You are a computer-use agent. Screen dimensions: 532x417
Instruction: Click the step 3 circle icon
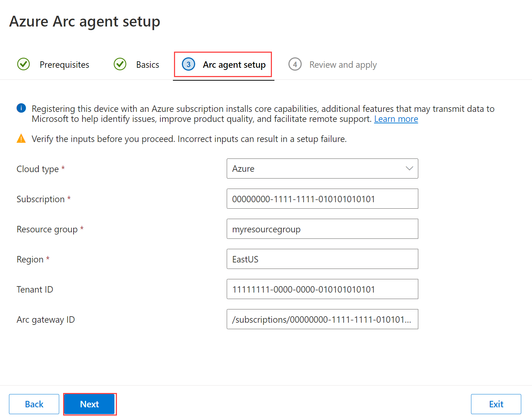pos(188,64)
